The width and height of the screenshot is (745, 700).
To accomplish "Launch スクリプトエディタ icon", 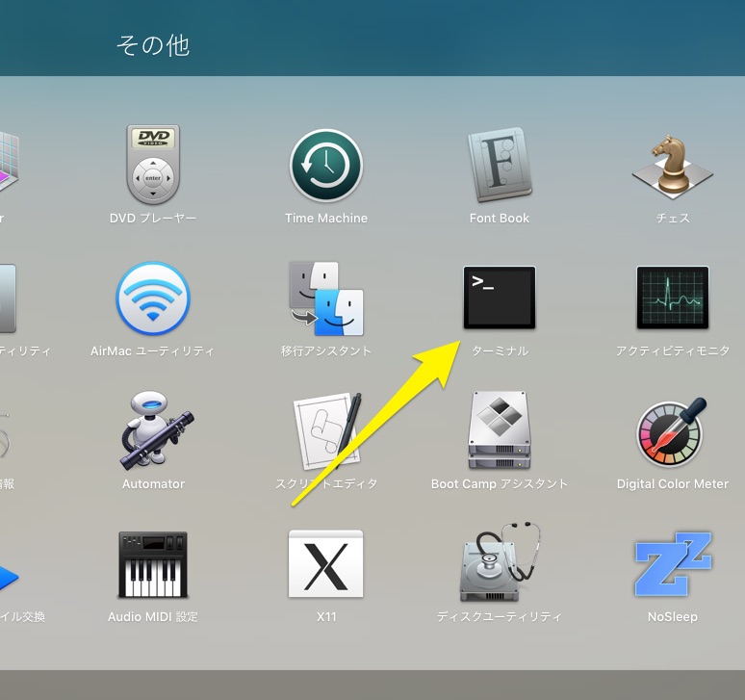I will point(327,430).
